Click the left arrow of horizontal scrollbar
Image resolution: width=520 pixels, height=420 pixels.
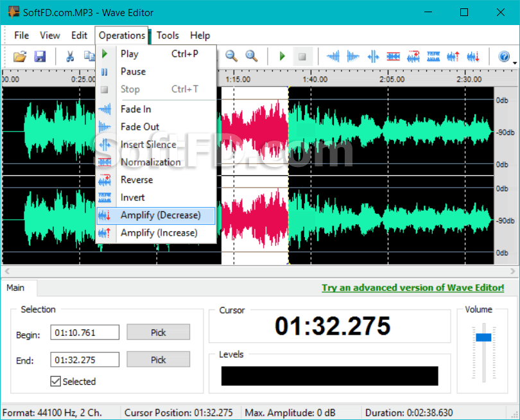pyautogui.click(x=7, y=271)
